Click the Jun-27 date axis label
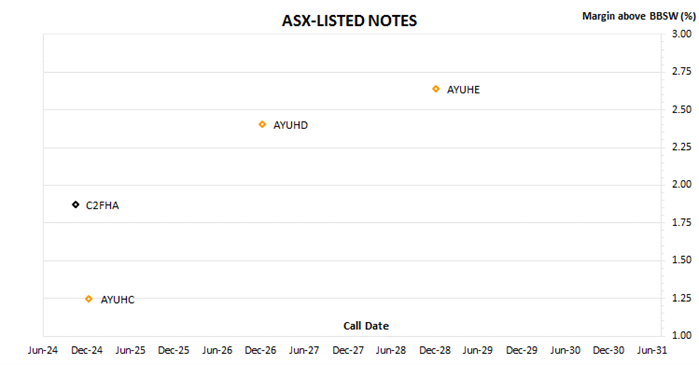Image resolution: width=699 pixels, height=365 pixels. click(x=304, y=350)
